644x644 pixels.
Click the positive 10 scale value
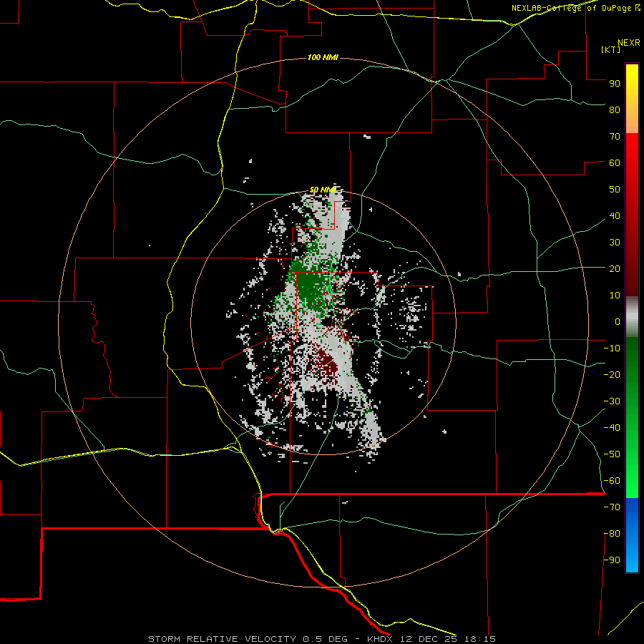[x=615, y=296]
